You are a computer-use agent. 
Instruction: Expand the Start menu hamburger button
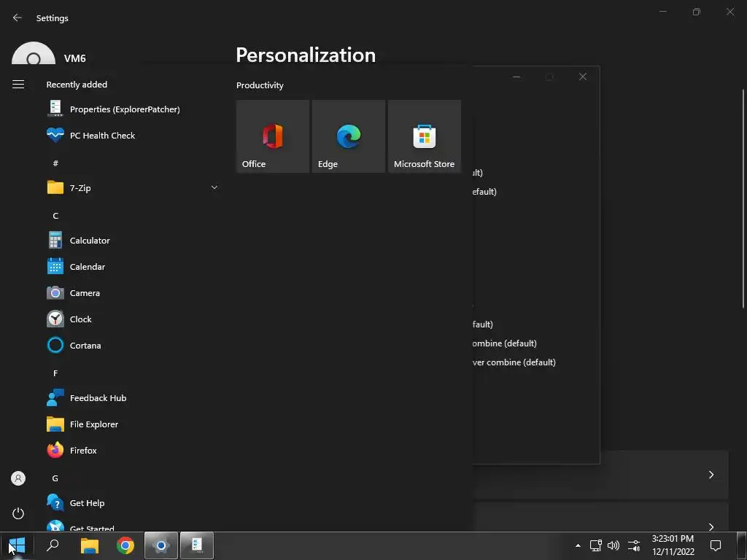coord(18,85)
